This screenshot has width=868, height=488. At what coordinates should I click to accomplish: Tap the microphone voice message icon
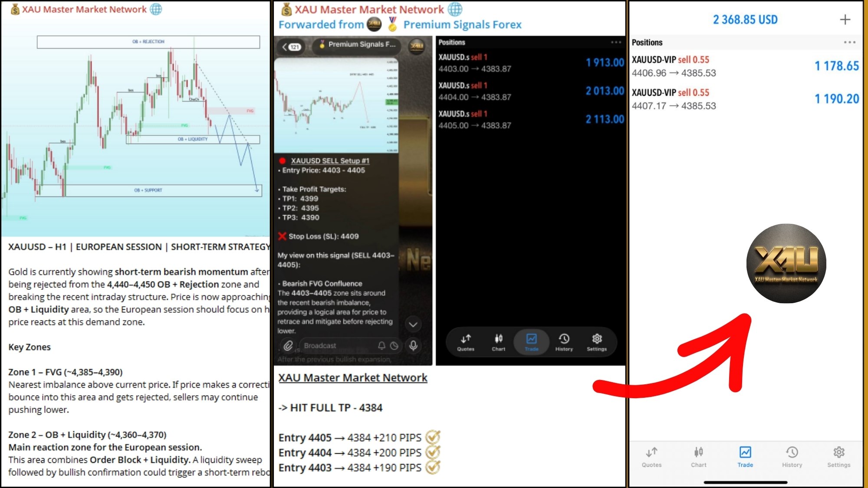tap(414, 346)
